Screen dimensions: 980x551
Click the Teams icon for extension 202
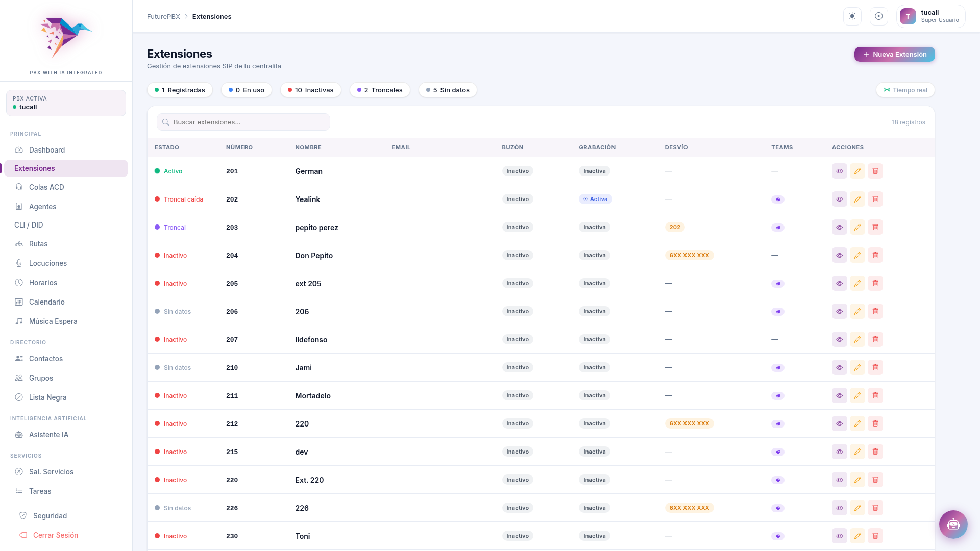click(777, 199)
